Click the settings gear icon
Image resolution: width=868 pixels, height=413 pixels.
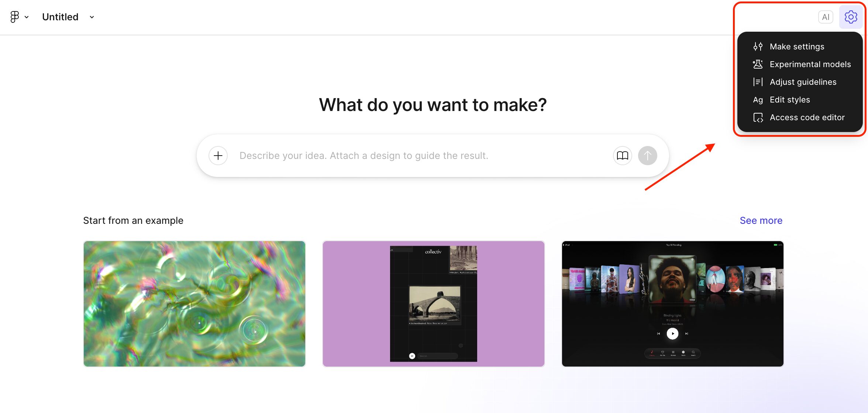851,17
